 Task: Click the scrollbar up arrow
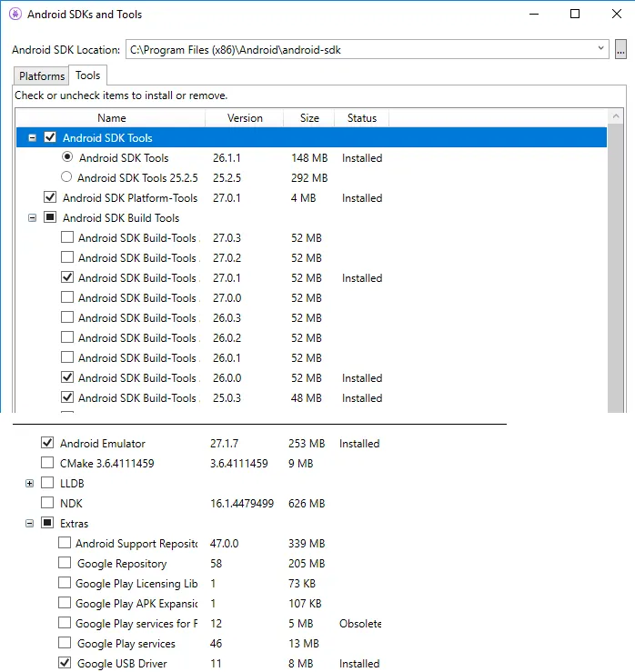pyautogui.click(x=616, y=116)
